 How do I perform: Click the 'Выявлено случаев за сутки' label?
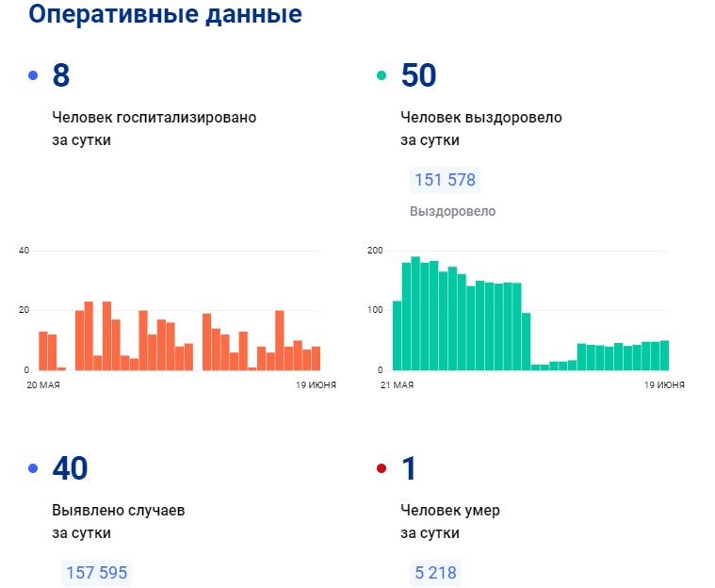[118, 521]
